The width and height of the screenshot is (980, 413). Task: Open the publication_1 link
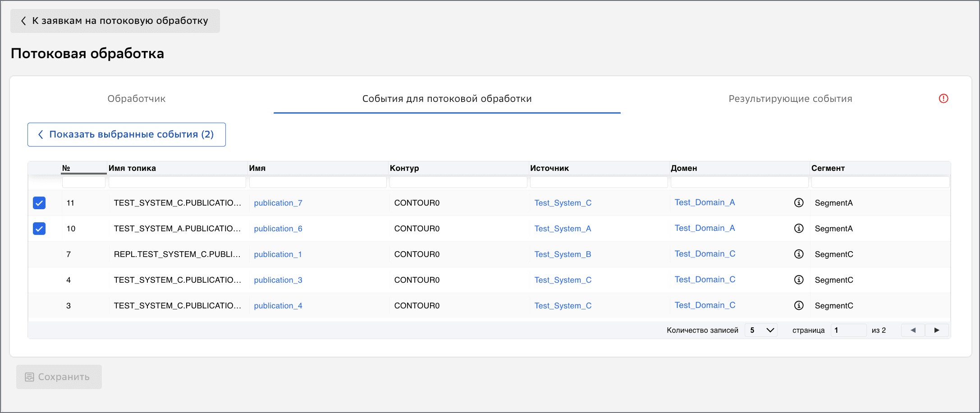pyautogui.click(x=278, y=254)
